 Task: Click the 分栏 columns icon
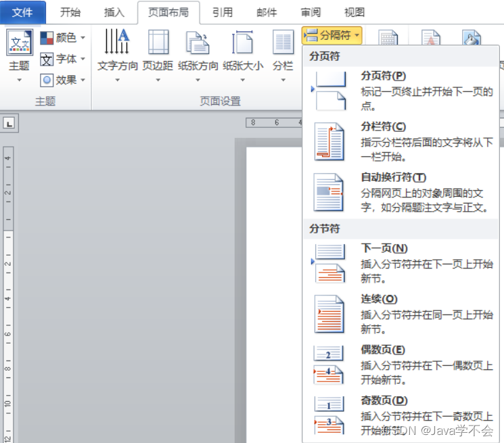pyautogui.click(x=283, y=42)
